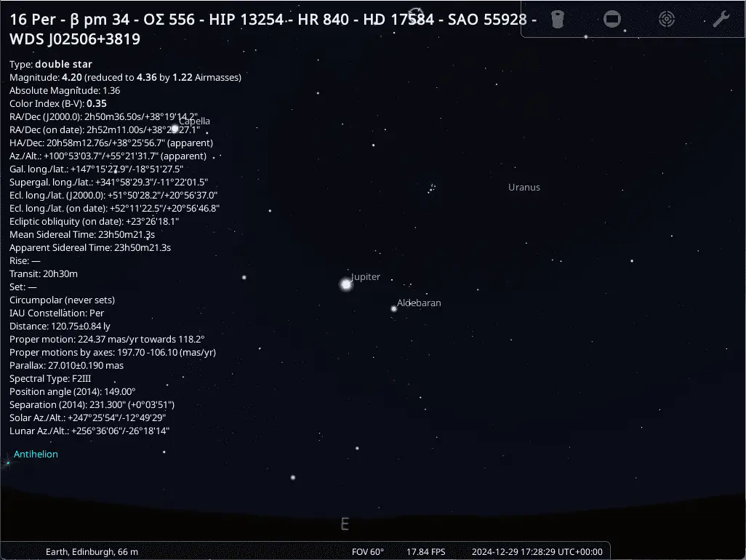Select the bright star Capella

175,129
